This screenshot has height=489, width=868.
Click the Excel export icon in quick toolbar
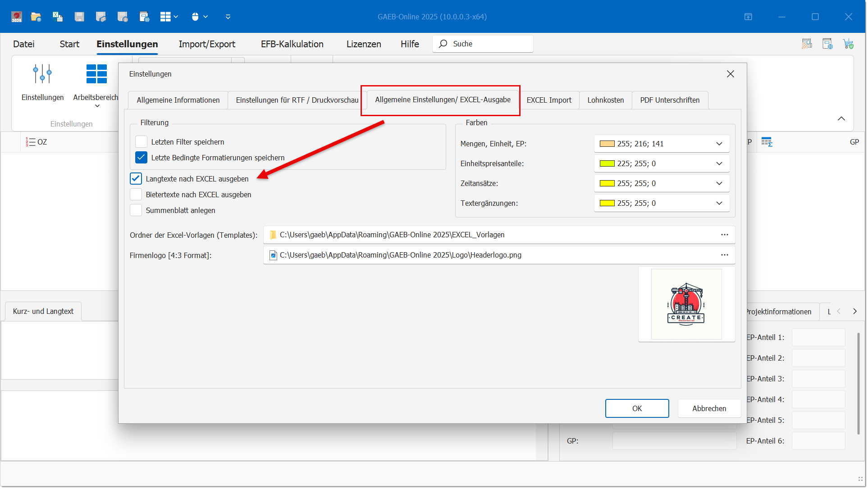[x=58, y=17]
